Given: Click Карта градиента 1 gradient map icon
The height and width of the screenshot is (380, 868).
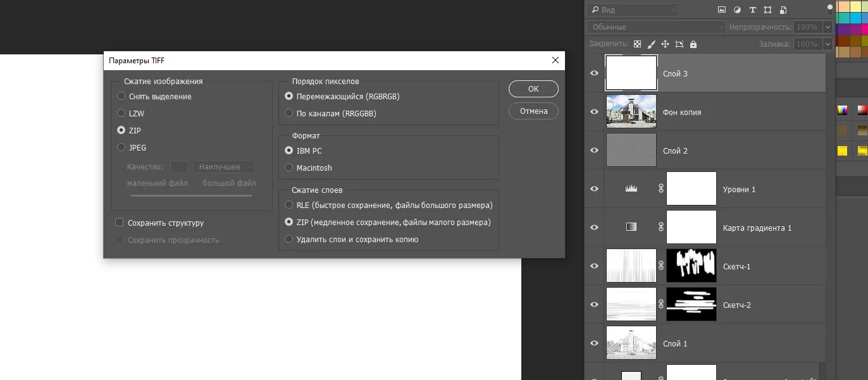Looking at the screenshot, I should pos(631,227).
